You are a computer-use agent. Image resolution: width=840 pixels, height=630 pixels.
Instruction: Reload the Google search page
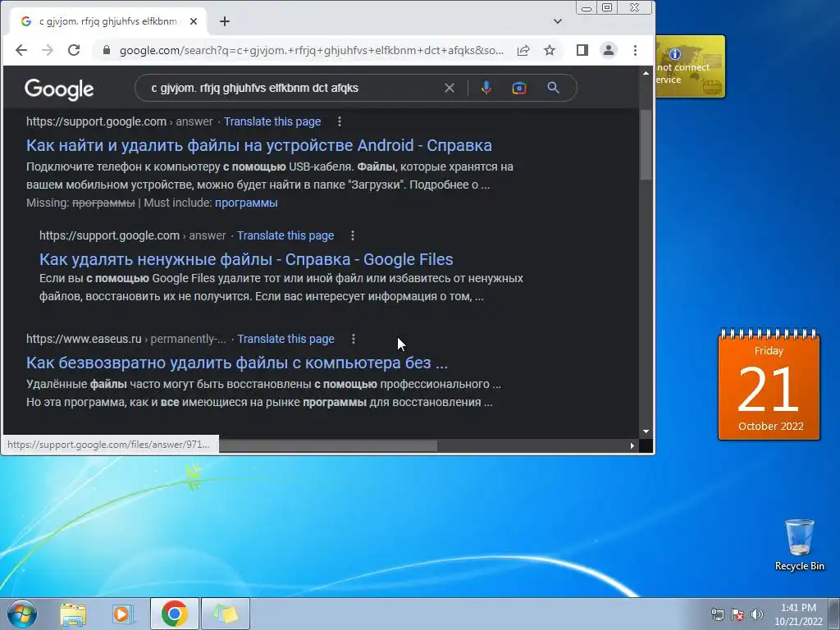pyautogui.click(x=74, y=50)
